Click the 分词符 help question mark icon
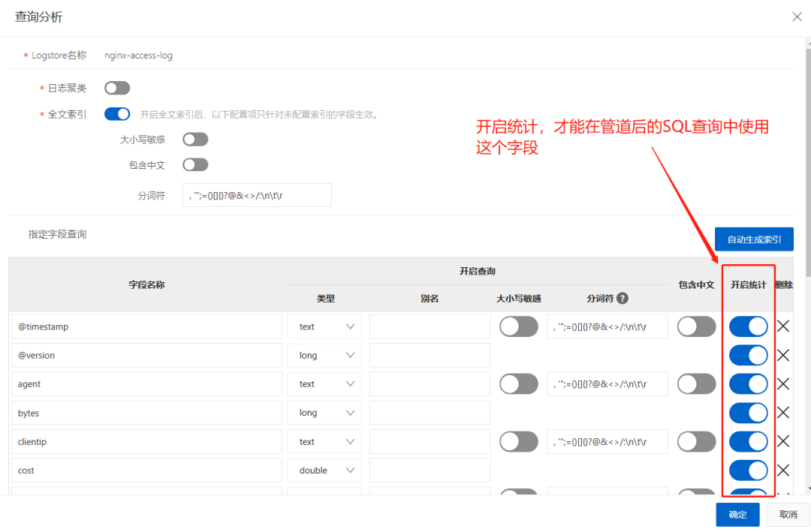 tap(623, 299)
